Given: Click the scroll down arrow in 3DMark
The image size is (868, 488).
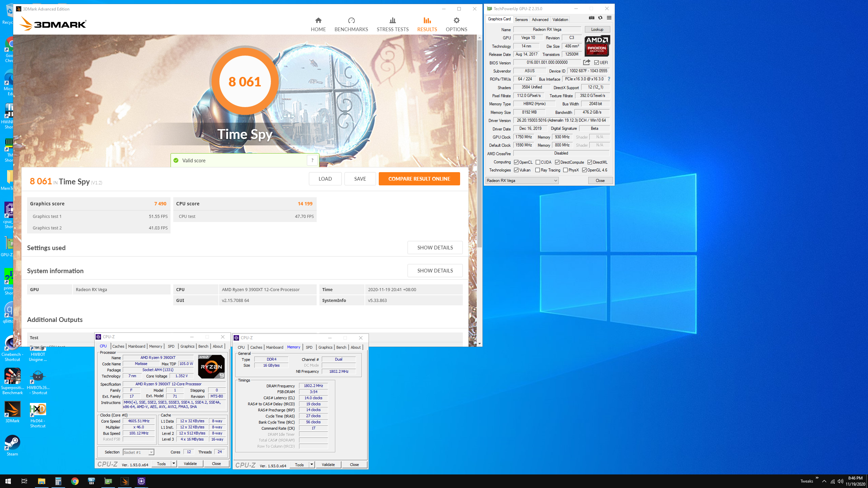Looking at the screenshot, I should 479,344.
